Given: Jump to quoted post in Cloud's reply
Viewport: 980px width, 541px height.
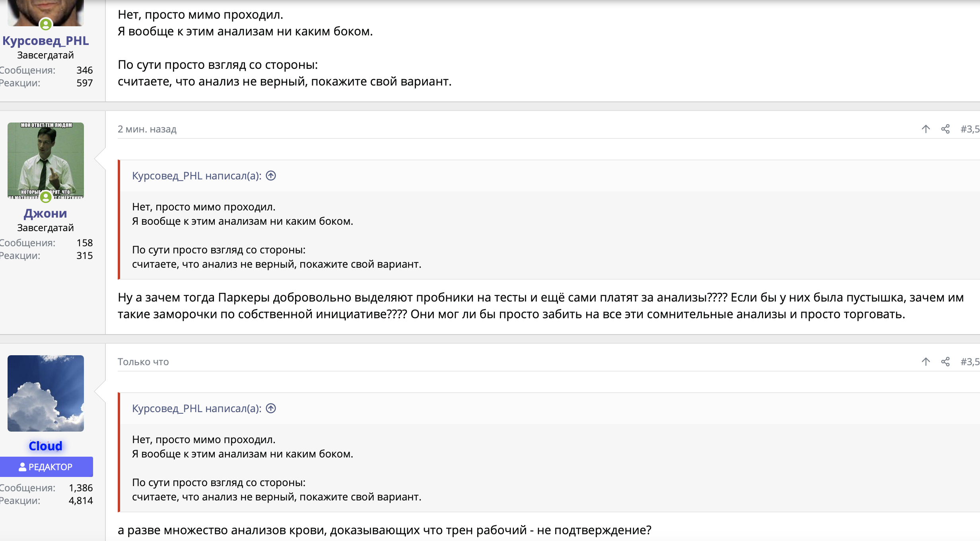Looking at the screenshot, I should 271,408.
